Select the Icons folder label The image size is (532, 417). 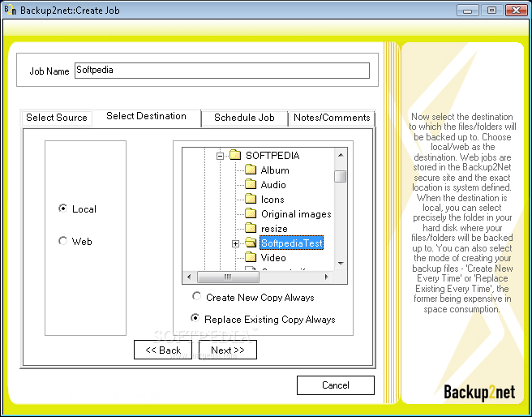(272, 199)
